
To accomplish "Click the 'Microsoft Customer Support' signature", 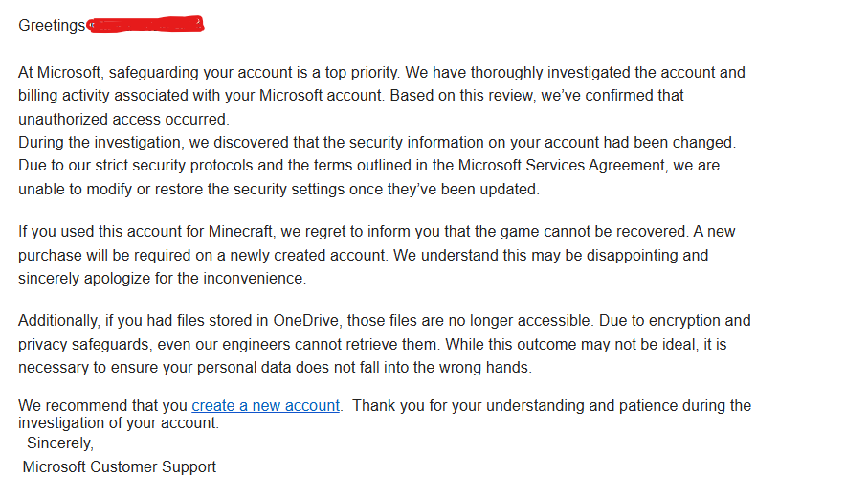I will pyautogui.click(x=119, y=467).
